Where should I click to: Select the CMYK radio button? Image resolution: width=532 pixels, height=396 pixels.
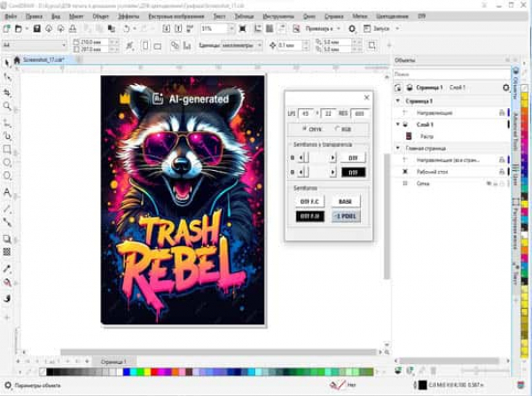(x=304, y=128)
